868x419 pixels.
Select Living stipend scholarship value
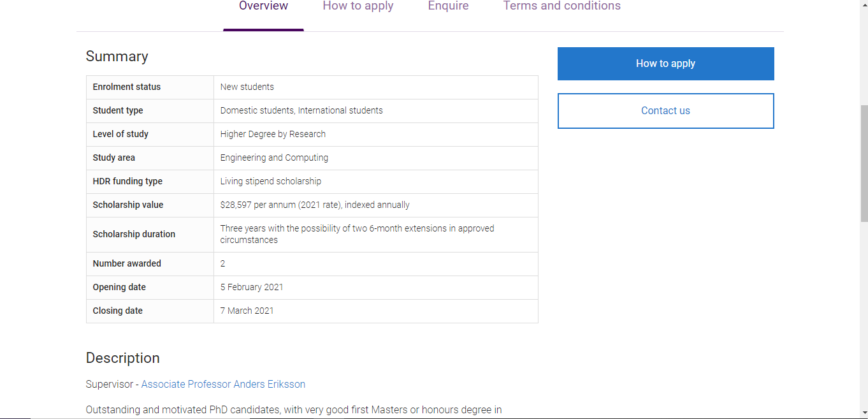[x=271, y=182]
